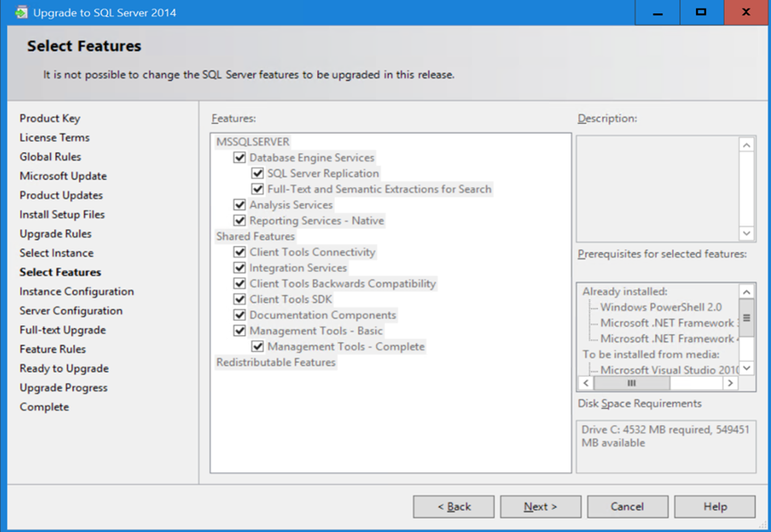Close the Upgrade to SQL Server window
Screen dimensions: 771x532
click(x=746, y=12)
